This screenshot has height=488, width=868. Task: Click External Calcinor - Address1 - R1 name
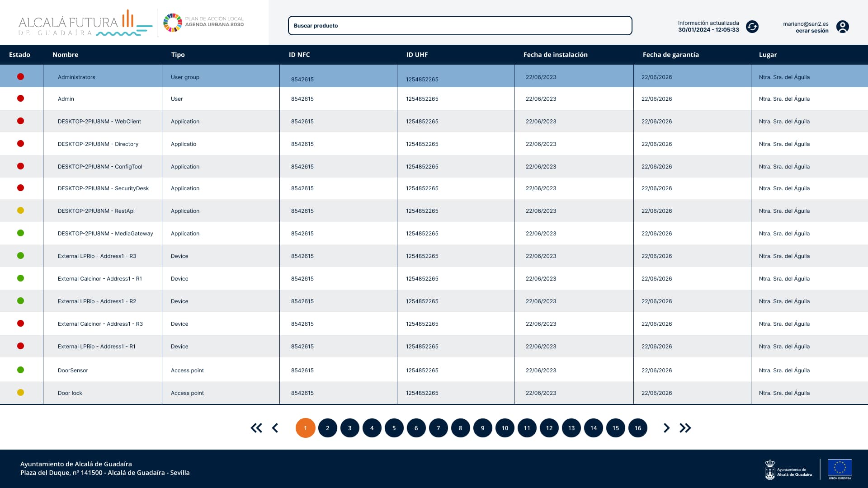(100, 279)
